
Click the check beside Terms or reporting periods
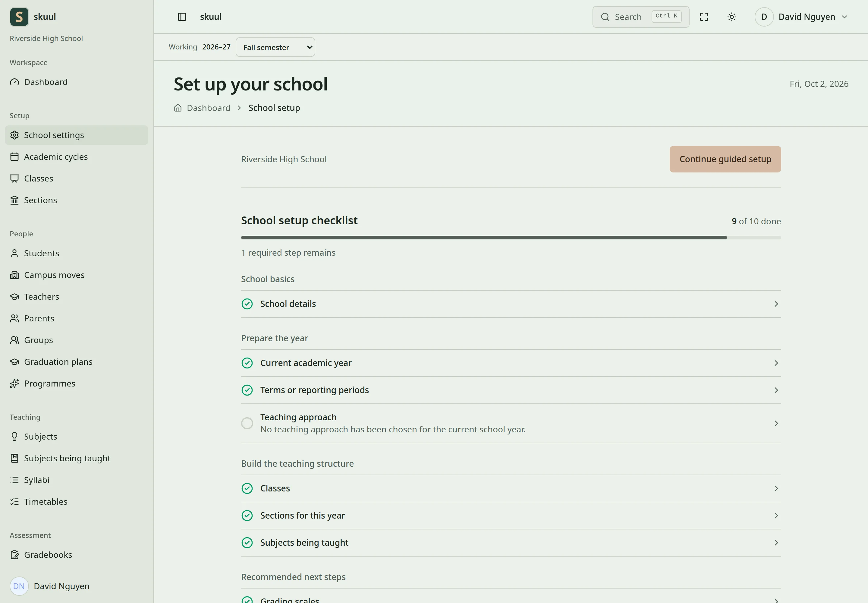[x=247, y=390]
